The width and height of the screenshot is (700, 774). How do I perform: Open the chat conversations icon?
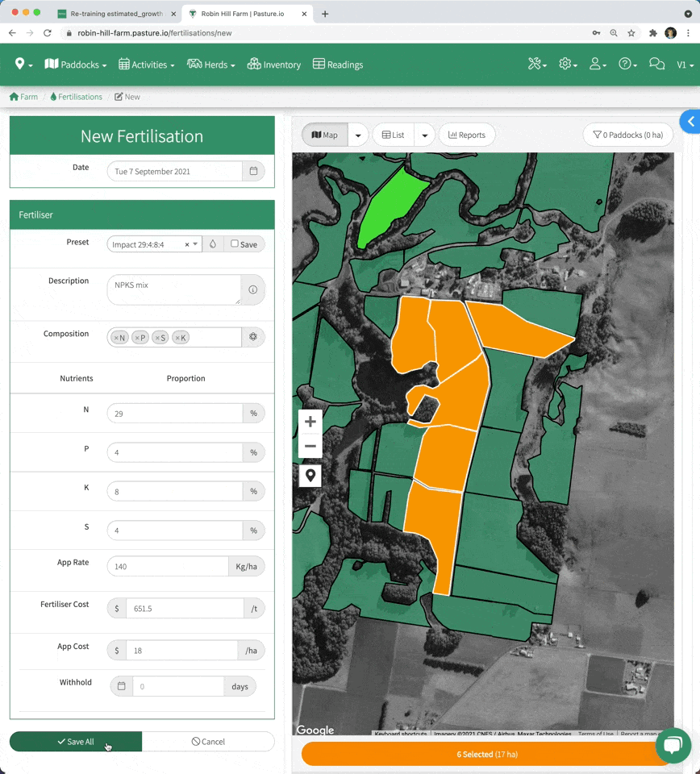click(x=656, y=64)
